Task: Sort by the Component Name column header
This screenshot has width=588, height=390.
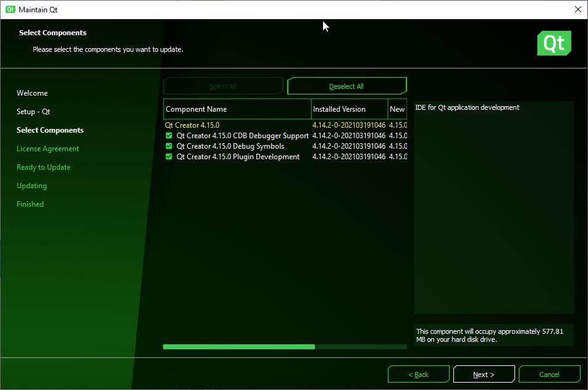Action: point(237,109)
